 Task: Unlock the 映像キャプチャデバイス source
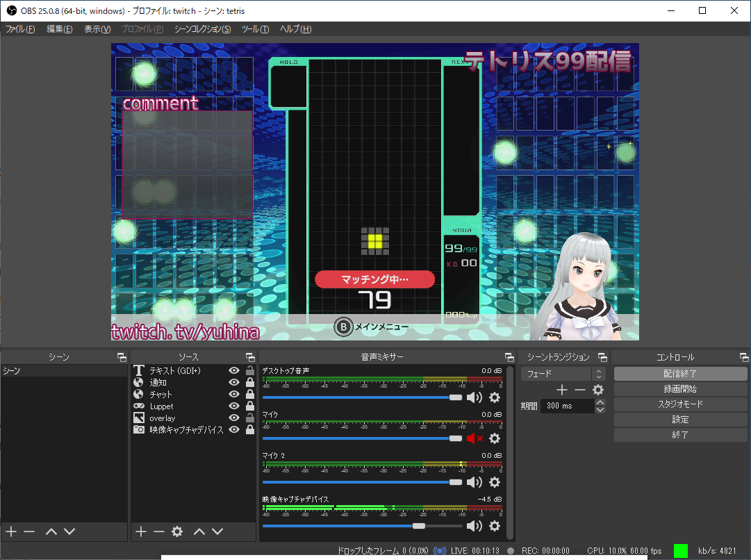point(250,429)
